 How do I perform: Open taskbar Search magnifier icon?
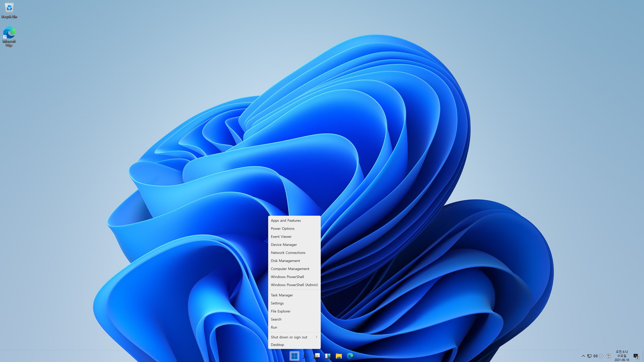tap(305, 356)
